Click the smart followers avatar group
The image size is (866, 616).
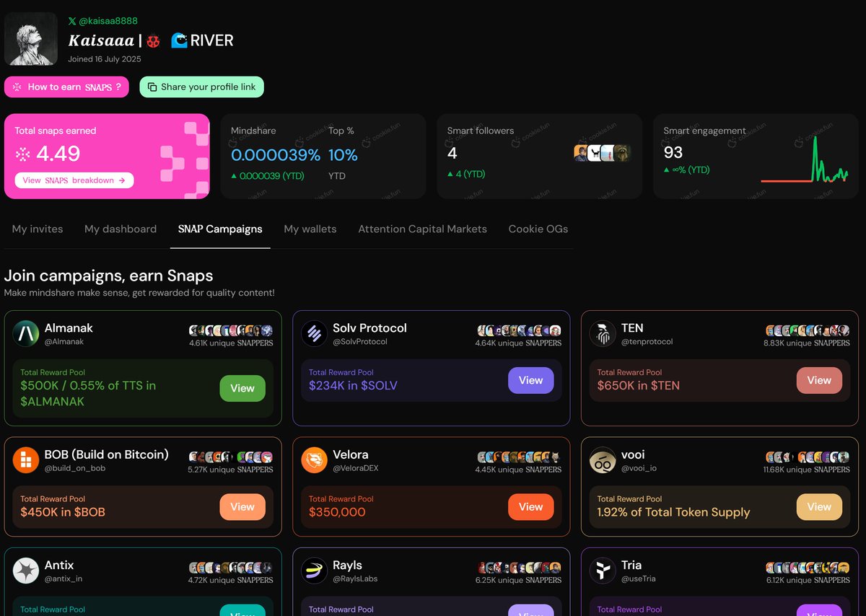pyautogui.click(x=602, y=153)
